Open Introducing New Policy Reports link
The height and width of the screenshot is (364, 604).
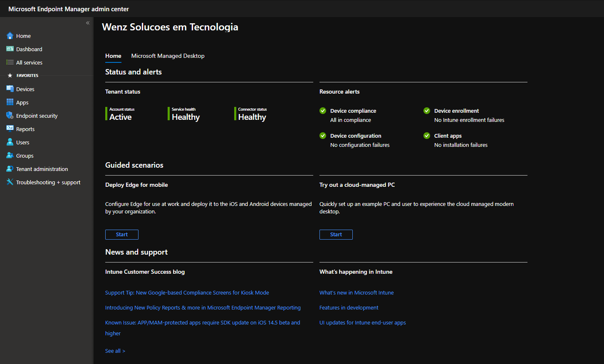203,308
